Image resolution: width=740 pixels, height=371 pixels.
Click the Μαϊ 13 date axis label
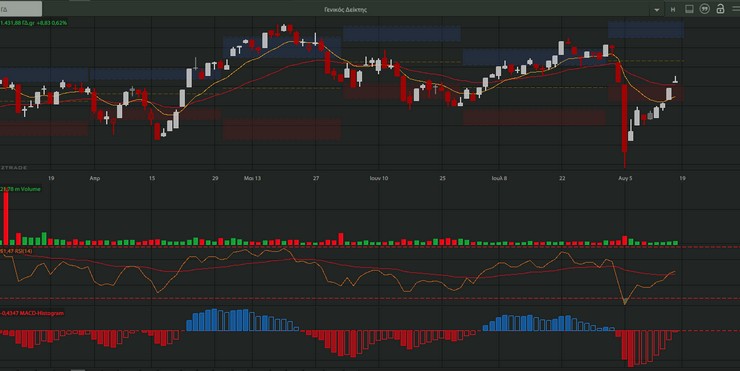(x=252, y=178)
